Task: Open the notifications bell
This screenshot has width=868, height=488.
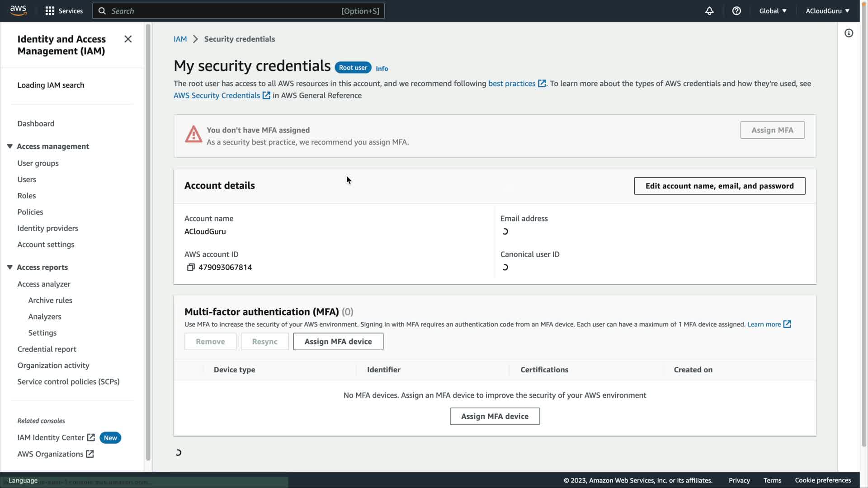Action: tap(709, 11)
